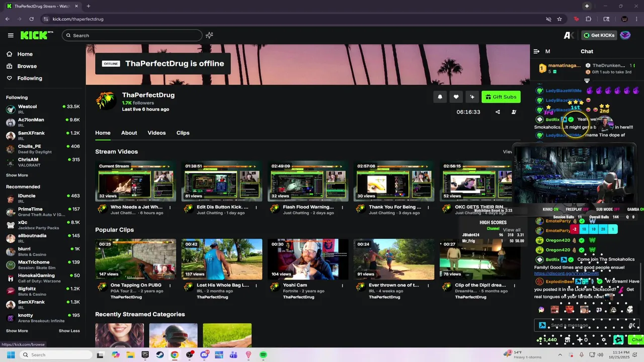644x362 pixels.
Task: Open the Spotify taskbar icon
Action: coord(263,355)
